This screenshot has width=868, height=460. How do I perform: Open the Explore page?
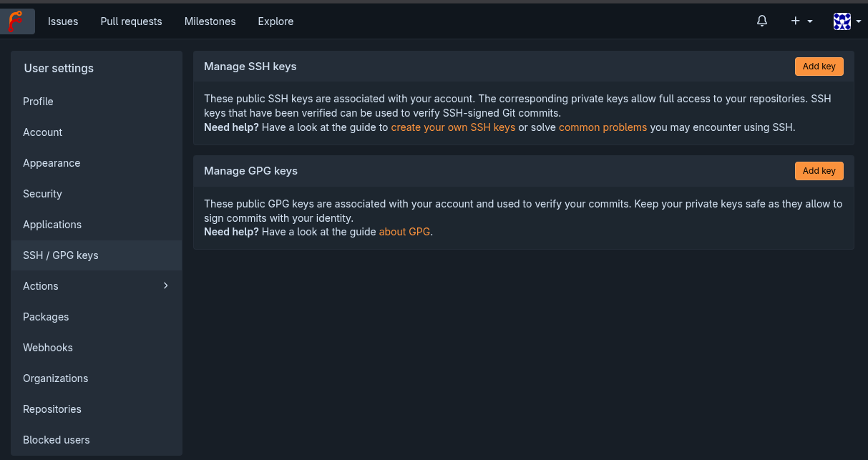tap(275, 21)
